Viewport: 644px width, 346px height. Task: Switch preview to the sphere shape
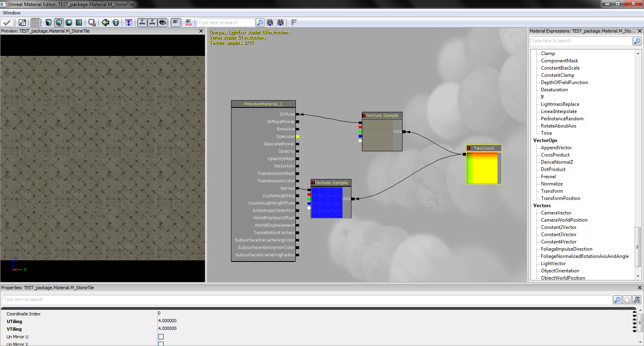(69, 23)
